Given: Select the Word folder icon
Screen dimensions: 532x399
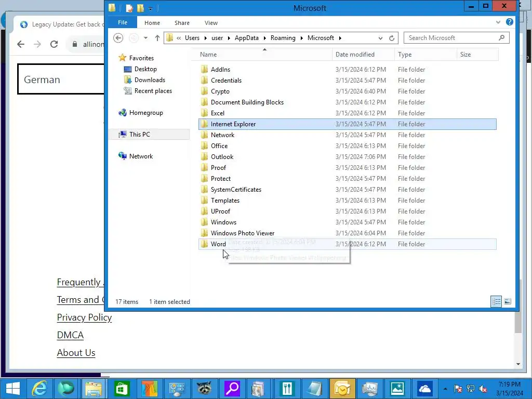Looking at the screenshot, I should click(204, 244).
